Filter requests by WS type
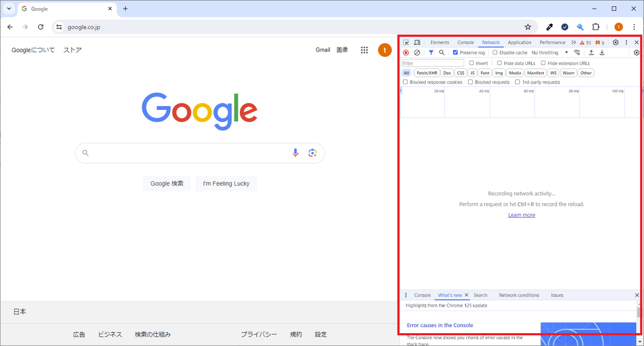Image resolution: width=644 pixels, height=346 pixels. [553, 73]
